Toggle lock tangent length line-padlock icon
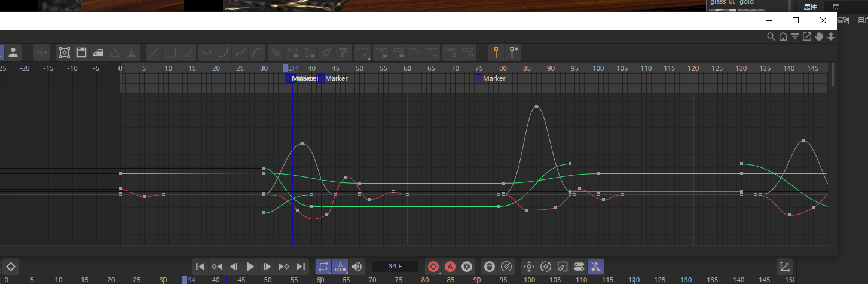This screenshot has width=868, height=284. click(x=398, y=52)
